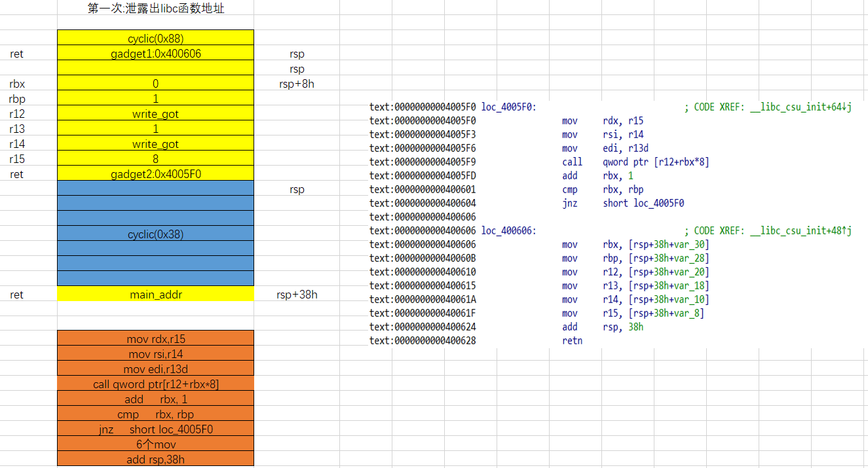868x468 pixels.
Task: Click the rbp label cell
Action: coord(17,99)
